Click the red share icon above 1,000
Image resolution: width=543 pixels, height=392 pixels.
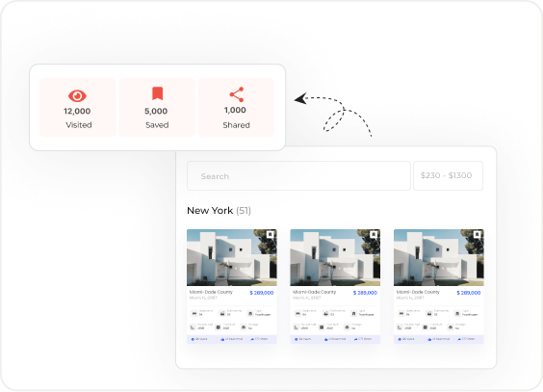[x=237, y=94]
